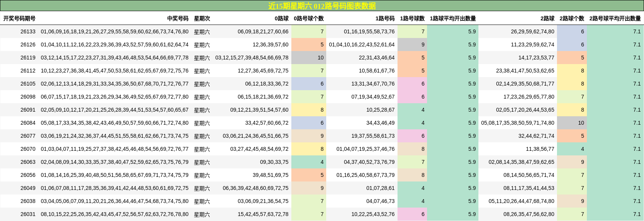Click winning numbers starting 05,08,17,33,34
The height and width of the screenshot is (221, 644).
click(115, 123)
